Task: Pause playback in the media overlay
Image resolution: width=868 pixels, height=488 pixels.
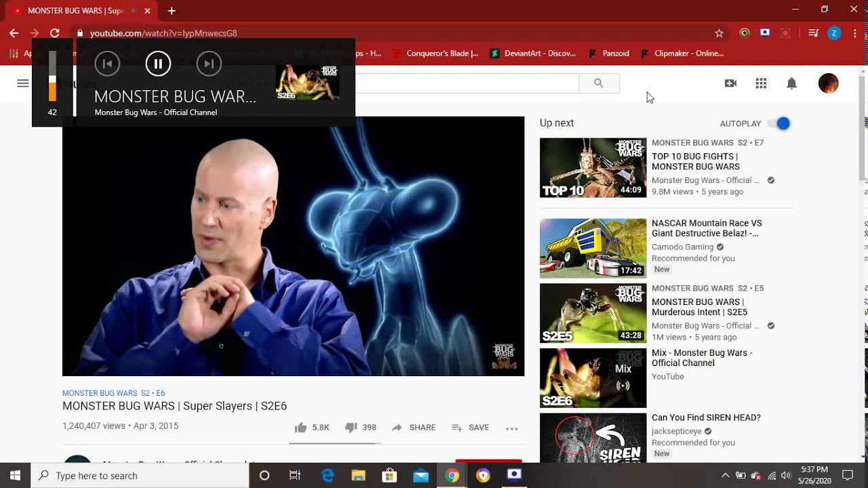Action: [x=158, y=64]
